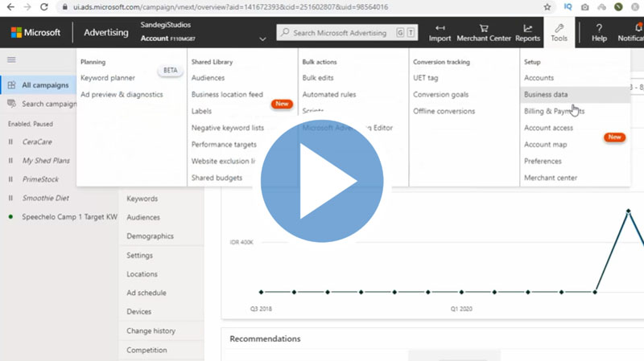Image resolution: width=644 pixels, height=361 pixels.
Task: Open Business location feed
Action: 227,94
